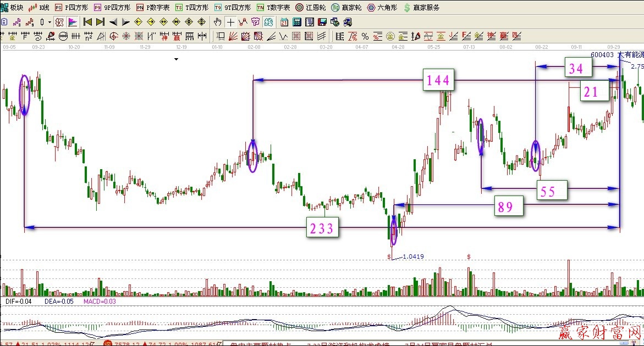Step forward with black right arrow
The image size is (644, 346).
pyautogui.click(x=125, y=22)
